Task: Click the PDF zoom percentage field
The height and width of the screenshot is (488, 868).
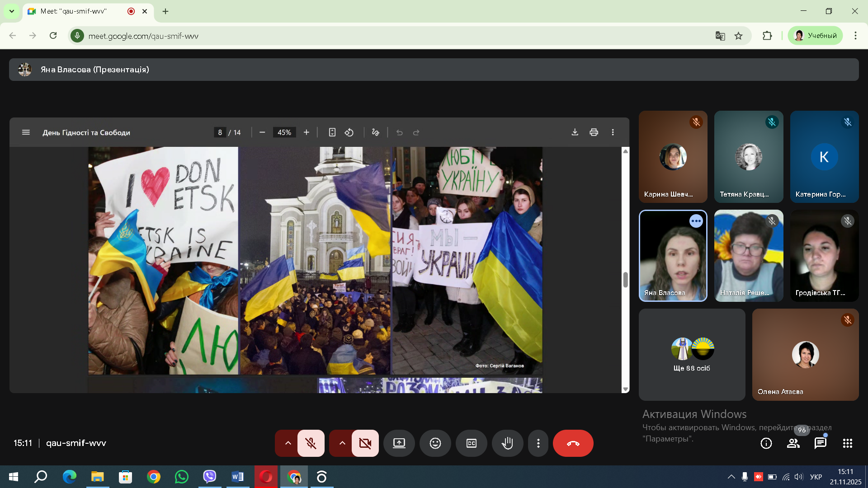Action: tap(284, 132)
